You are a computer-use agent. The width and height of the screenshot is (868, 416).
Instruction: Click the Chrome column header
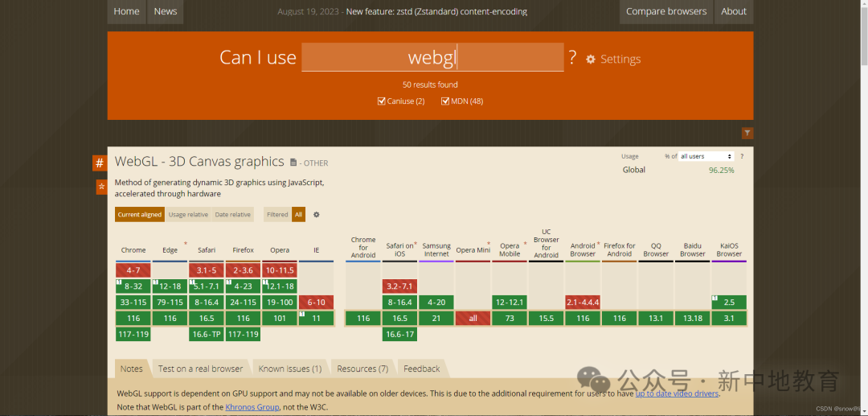tap(133, 250)
